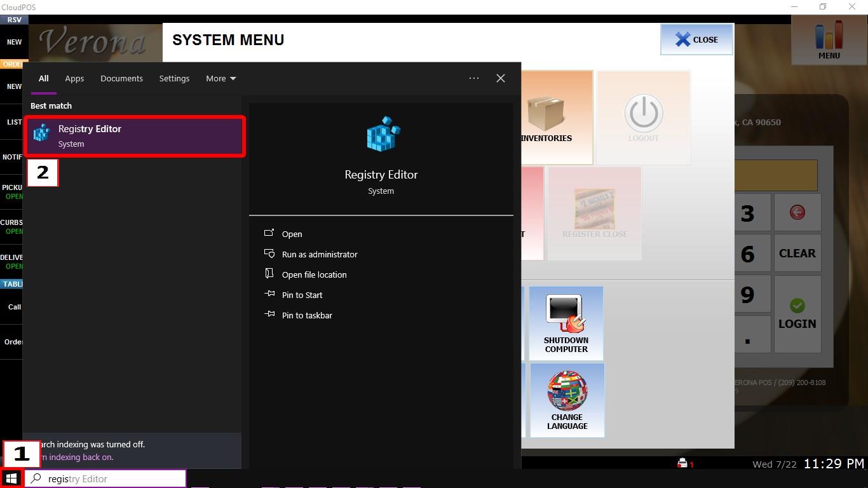Click the red backspace arrow on keypad
The image size is (868, 488).
click(x=797, y=212)
